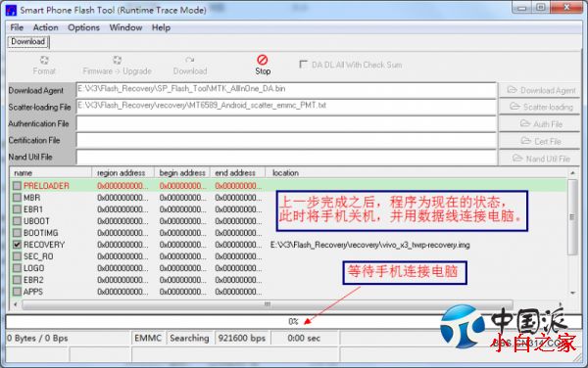Screen dimensions: 588x368
Task: Enable DA DL All With Check Sum
Action: (x=303, y=65)
